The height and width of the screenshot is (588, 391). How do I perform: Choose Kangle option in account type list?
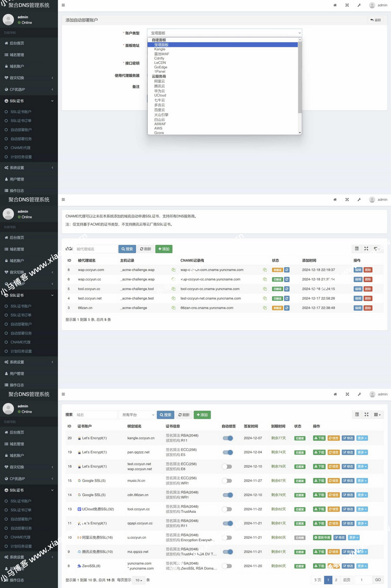point(159,49)
